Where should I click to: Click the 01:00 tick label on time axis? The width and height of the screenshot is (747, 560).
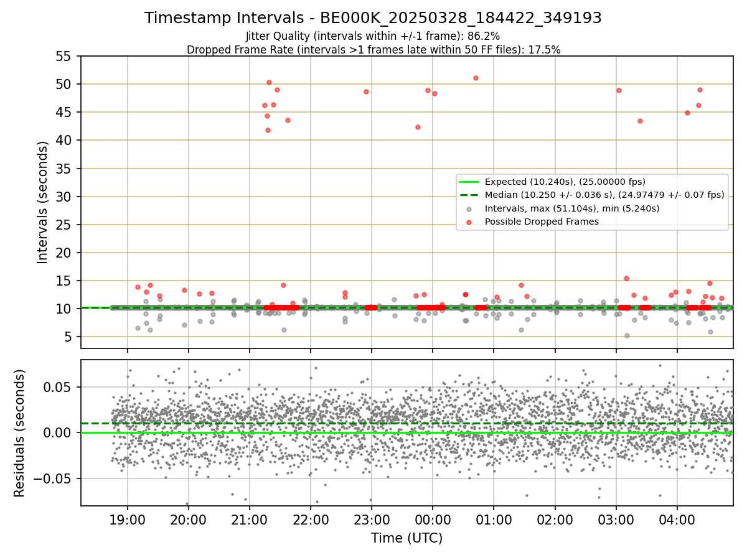tap(494, 520)
